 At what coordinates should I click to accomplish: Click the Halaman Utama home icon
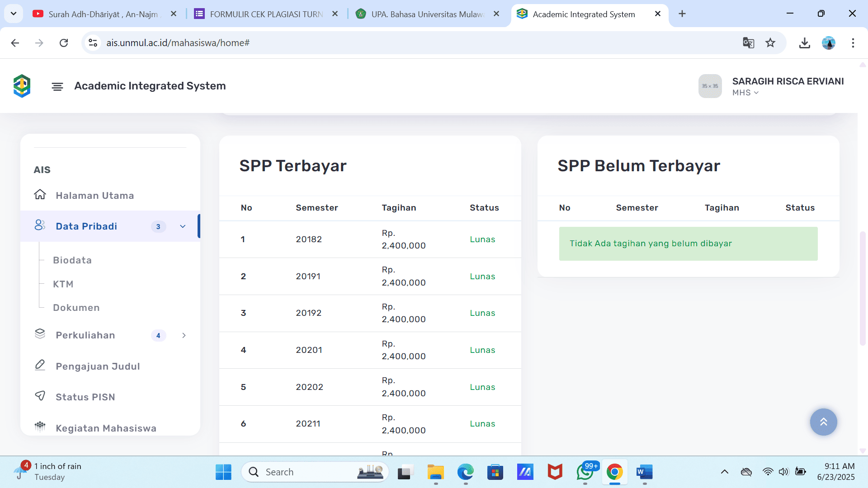point(40,195)
